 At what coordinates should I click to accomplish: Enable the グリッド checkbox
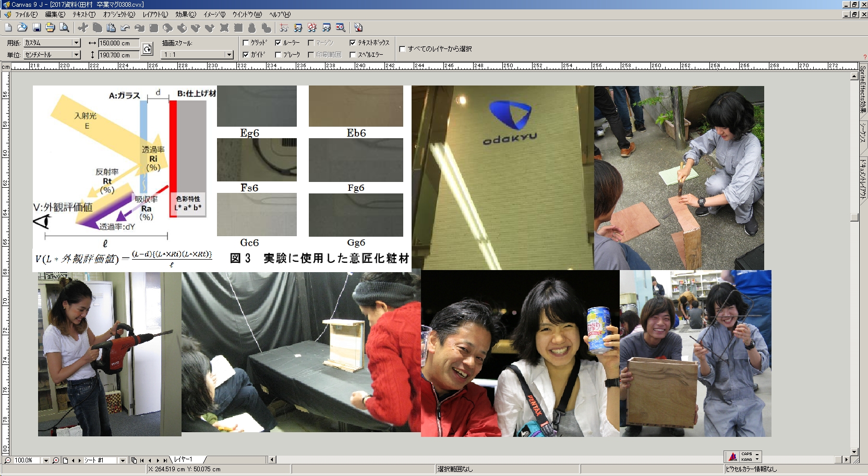click(x=246, y=43)
